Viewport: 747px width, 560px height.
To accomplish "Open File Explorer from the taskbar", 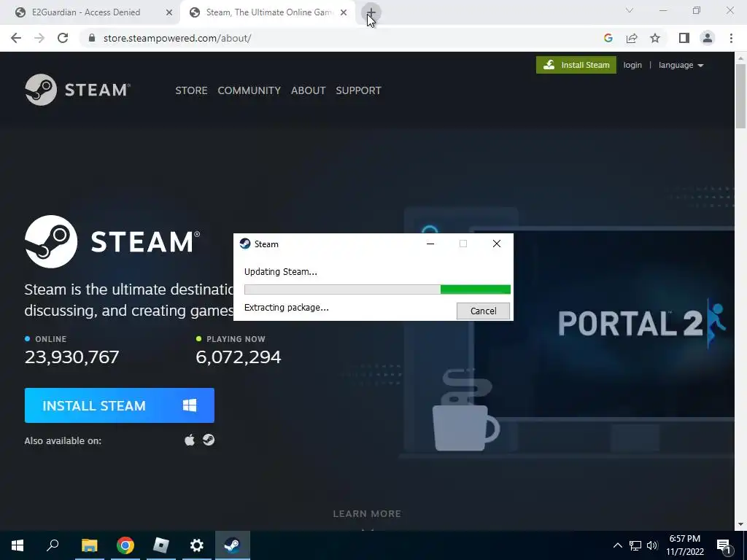I will point(89,545).
